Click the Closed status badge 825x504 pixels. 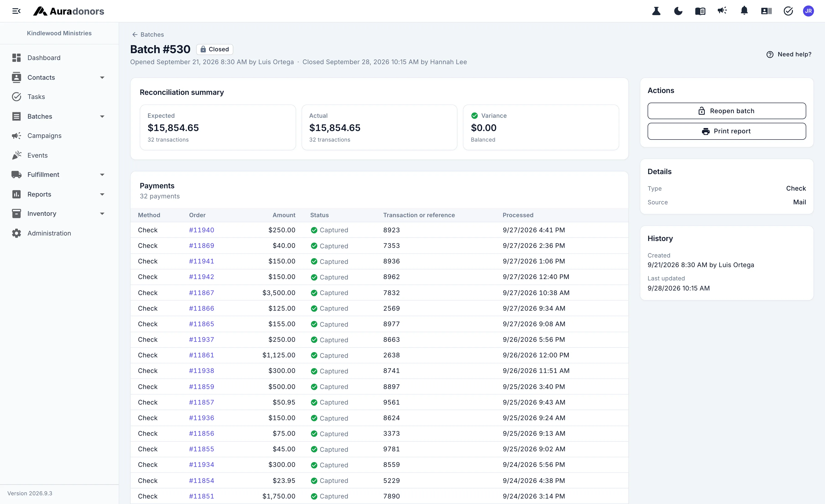[215, 49]
